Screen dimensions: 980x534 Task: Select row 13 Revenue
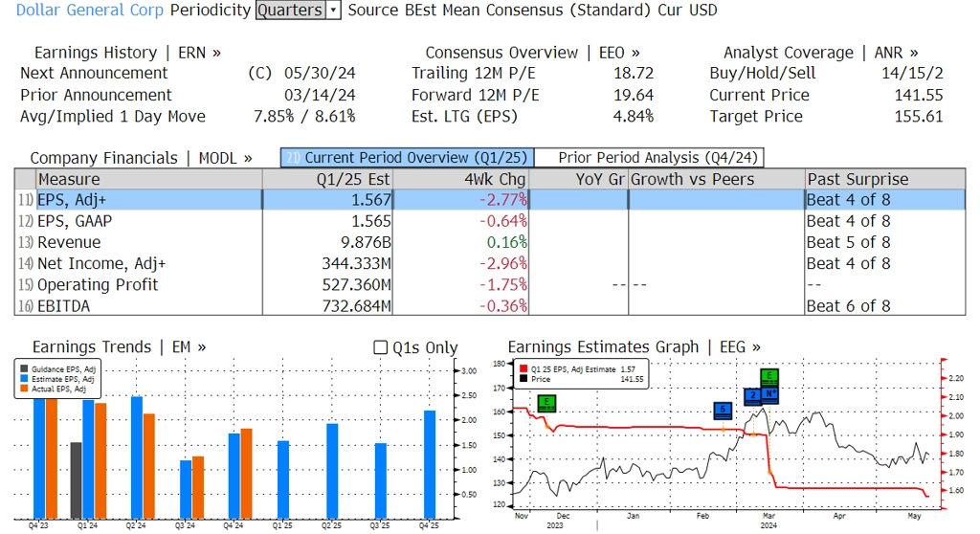pos(489,243)
